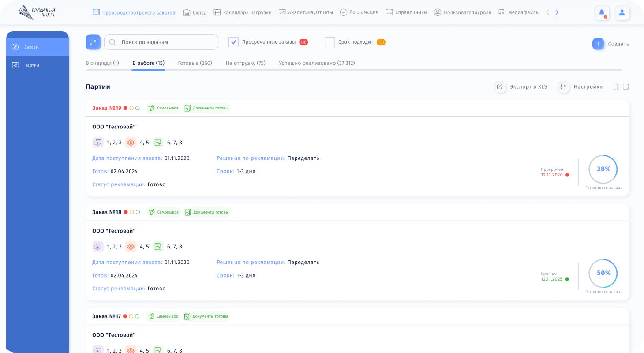Click the magnifier icon in search field

click(112, 42)
